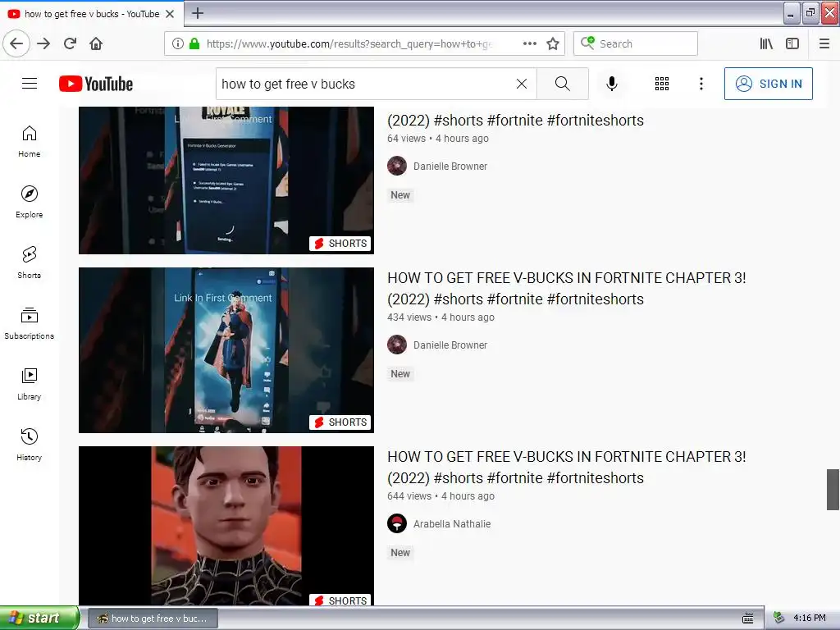
Task: Select the taskbar 'how to get free v buc…' button
Action: point(153,619)
